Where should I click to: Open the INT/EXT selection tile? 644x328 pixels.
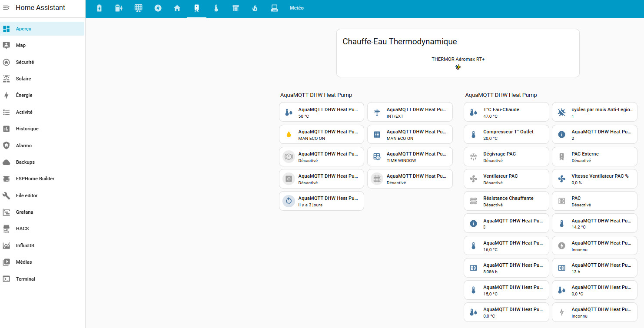(409, 113)
